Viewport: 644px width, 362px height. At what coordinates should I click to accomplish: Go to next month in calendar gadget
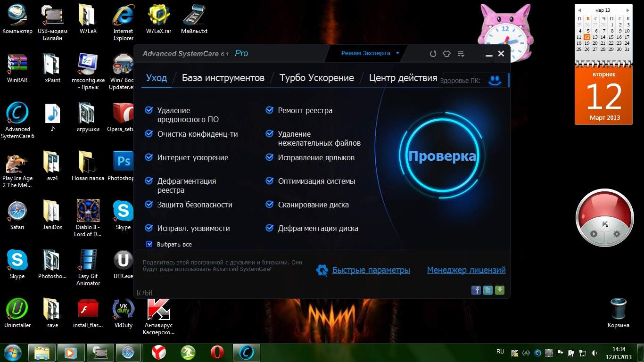627,10
